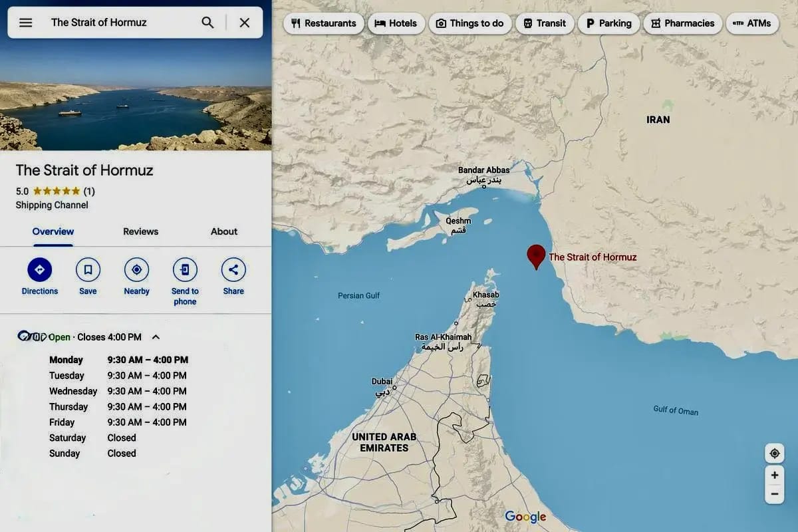Open the Strait of Hormuz photo

tap(136, 94)
